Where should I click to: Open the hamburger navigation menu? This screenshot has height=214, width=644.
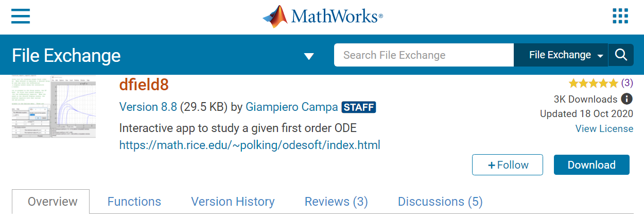pyautogui.click(x=21, y=17)
